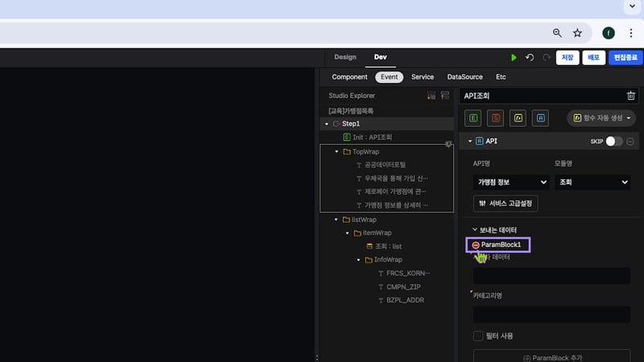Screen dimensions: 644x362
Task: Open the 함수 자동 생성 dropdown
Action: pos(601,118)
